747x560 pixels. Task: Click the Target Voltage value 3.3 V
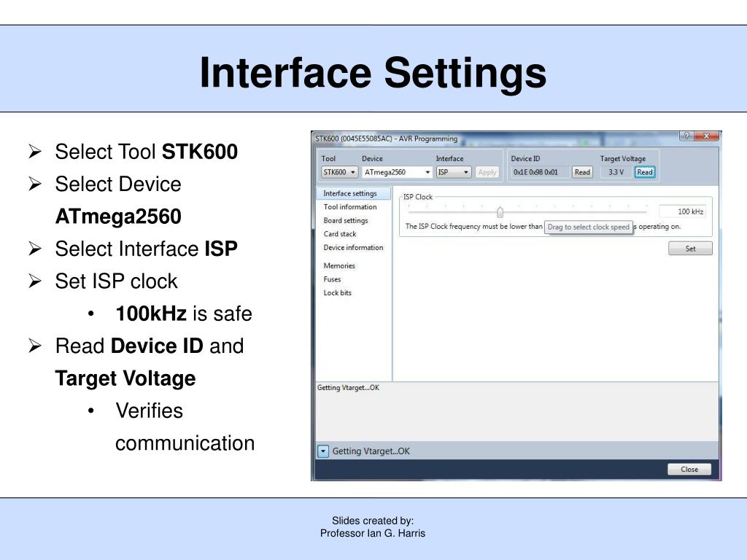coord(616,172)
